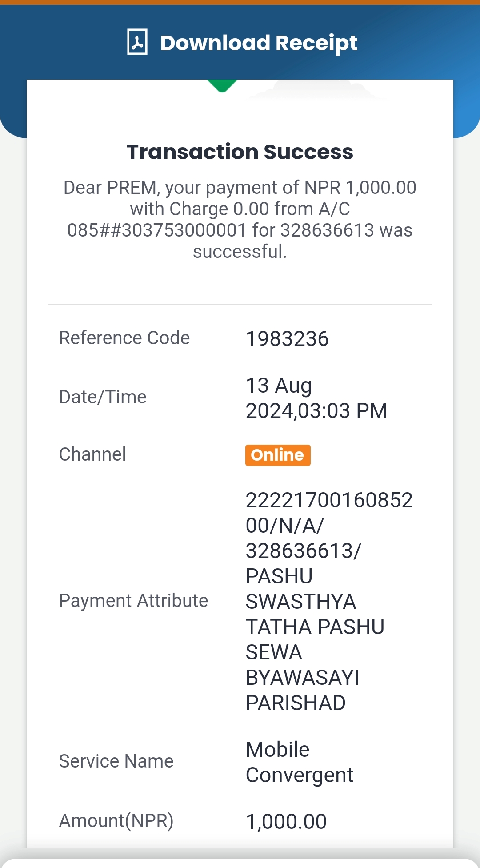Select the 13 Aug 2024 timestamp
The image size is (480, 868).
click(316, 398)
